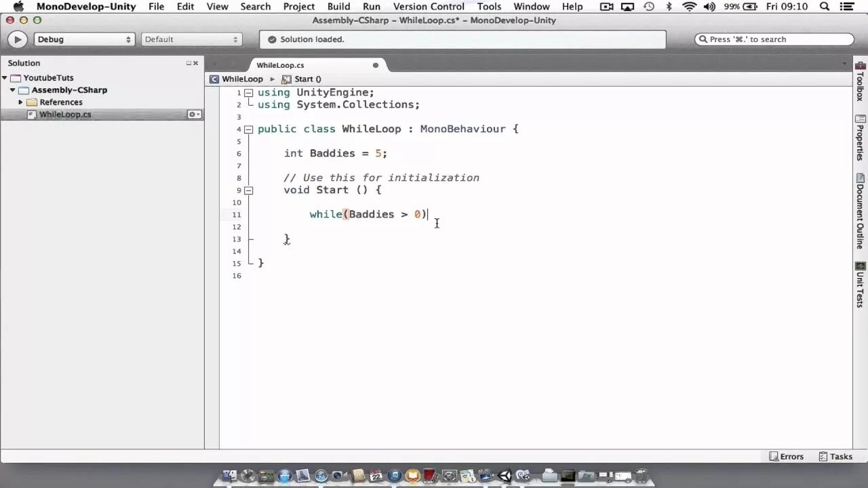Image resolution: width=868 pixels, height=488 pixels.
Task: Open Unity from the dock
Action: (x=505, y=476)
